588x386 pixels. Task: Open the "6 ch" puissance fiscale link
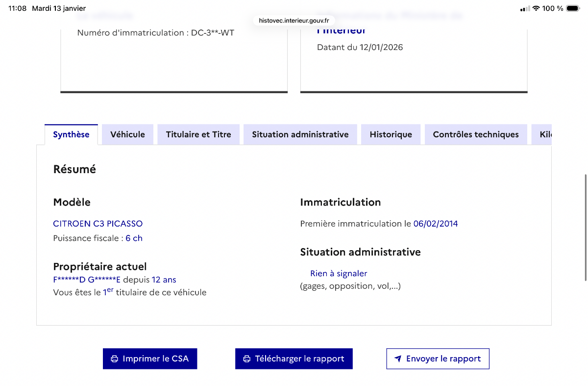(x=134, y=238)
